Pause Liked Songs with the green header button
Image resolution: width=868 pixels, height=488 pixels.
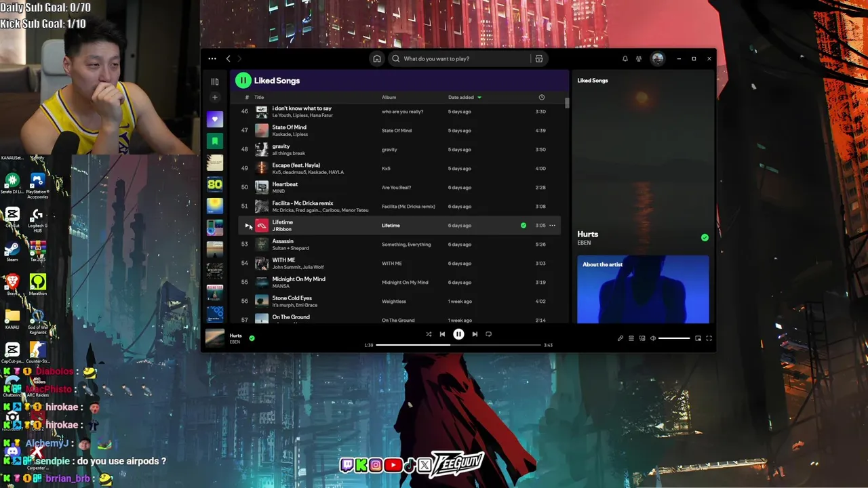coord(243,81)
